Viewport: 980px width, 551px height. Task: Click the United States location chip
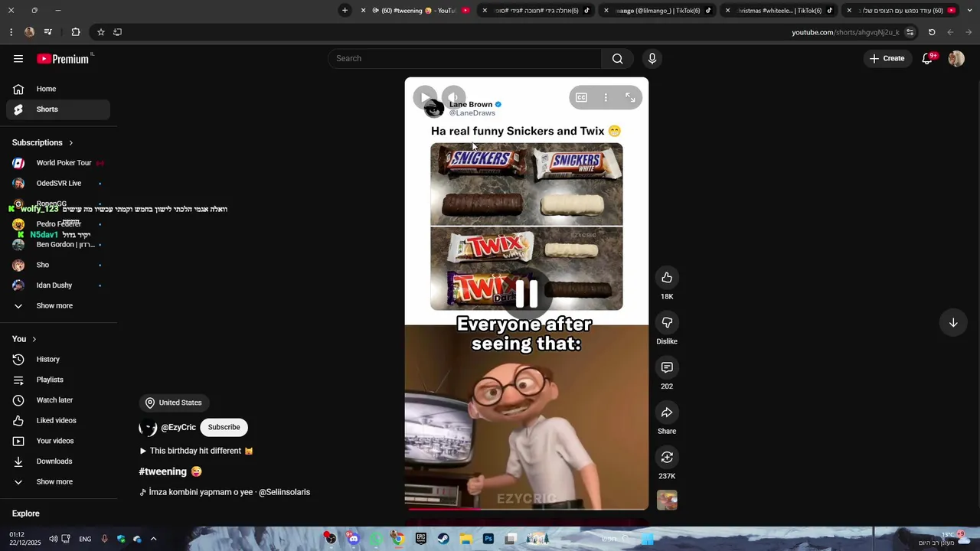174,403
